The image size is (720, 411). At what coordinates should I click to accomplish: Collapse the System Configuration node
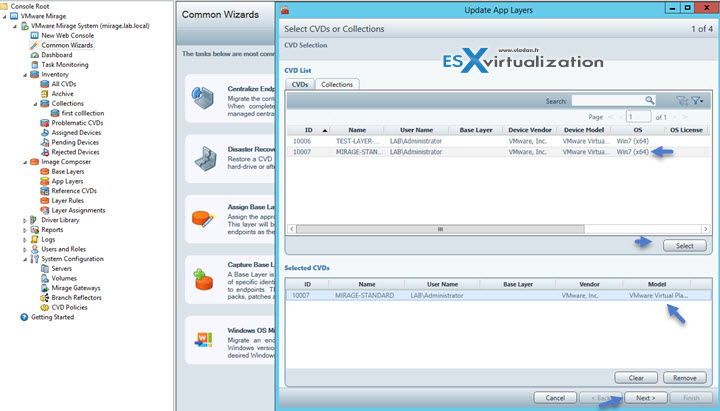(25, 259)
